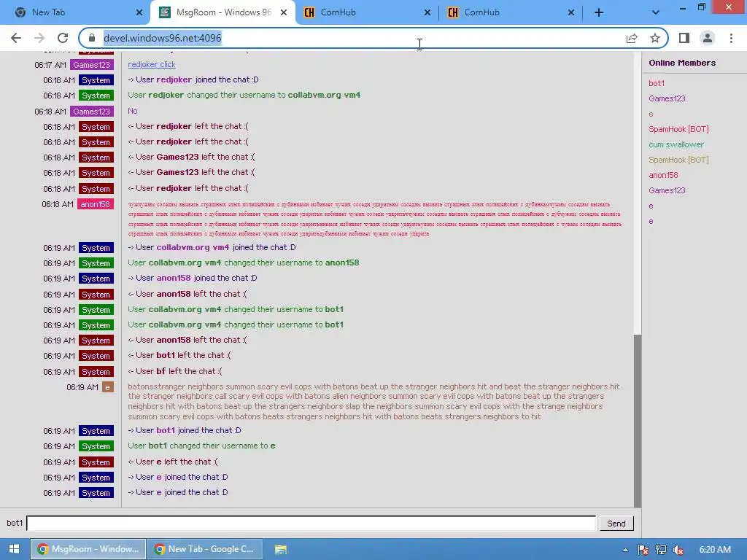Open the Windows Start button
Image resolution: width=747 pixels, height=560 pixels.
(x=14, y=549)
